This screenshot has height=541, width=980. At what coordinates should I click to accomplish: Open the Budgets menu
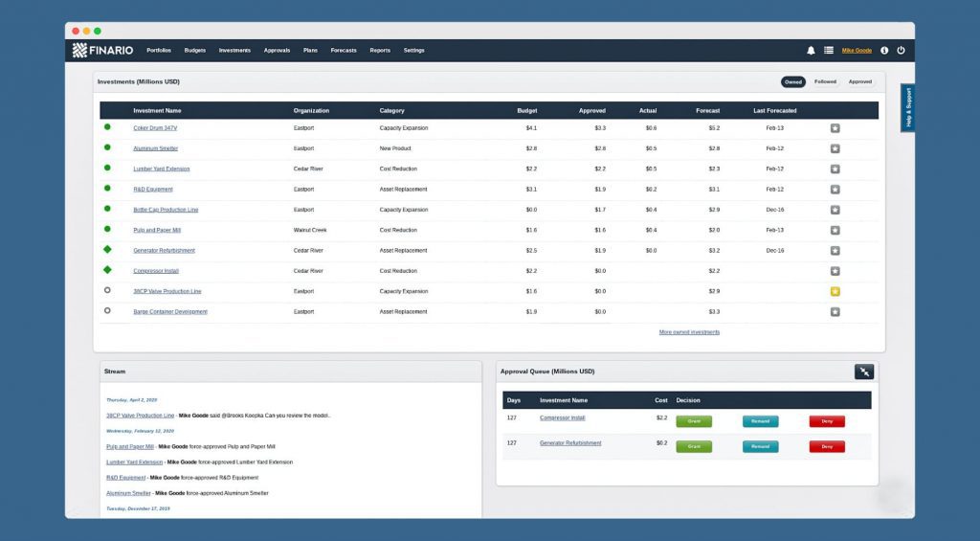[x=195, y=51]
